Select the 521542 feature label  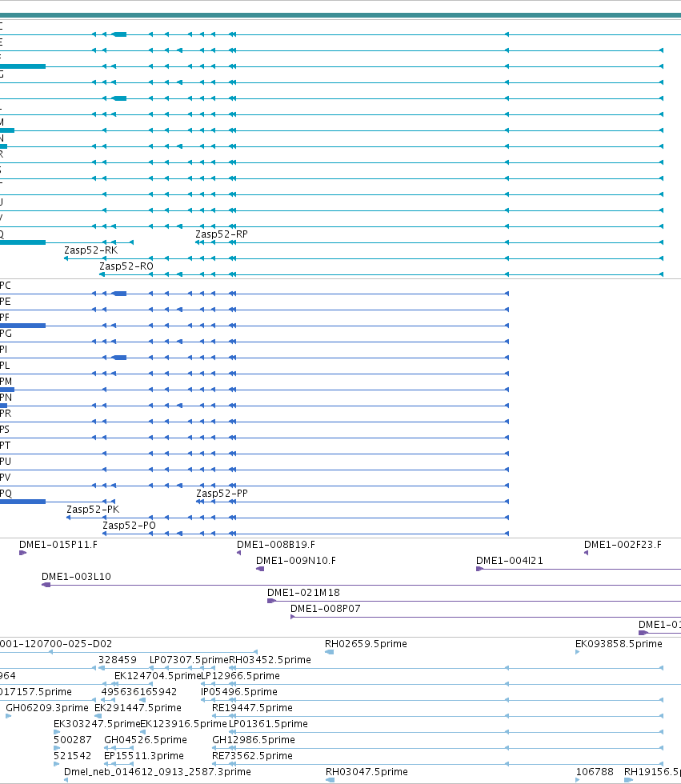[73, 755]
